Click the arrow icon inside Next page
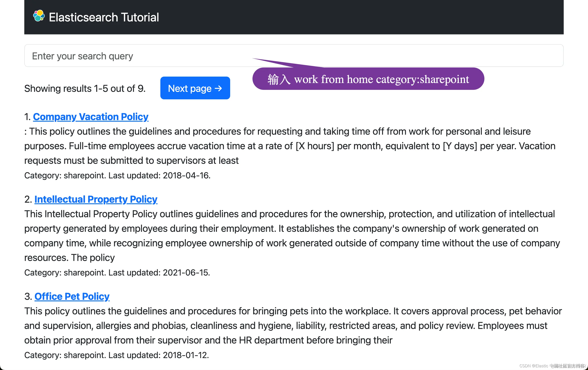This screenshot has height=370, width=588. pos(218,88)
